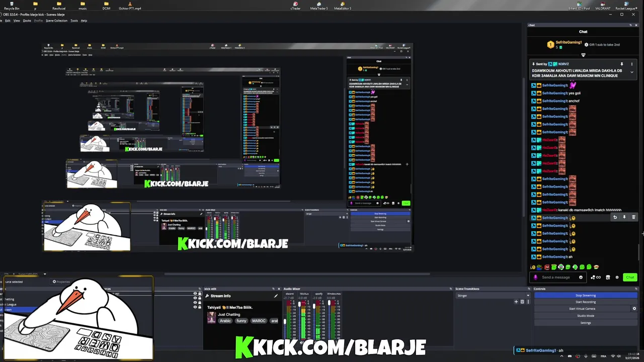644x362 pixels.
Task: Toggle lock on the api source row
Action: pyautogui.click(x=200, y=294)
